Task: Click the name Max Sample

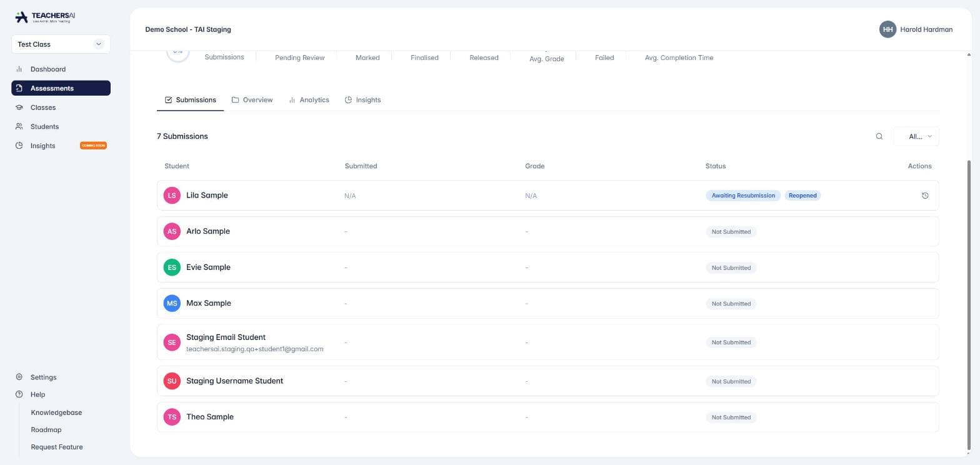Action: (209, 303)
